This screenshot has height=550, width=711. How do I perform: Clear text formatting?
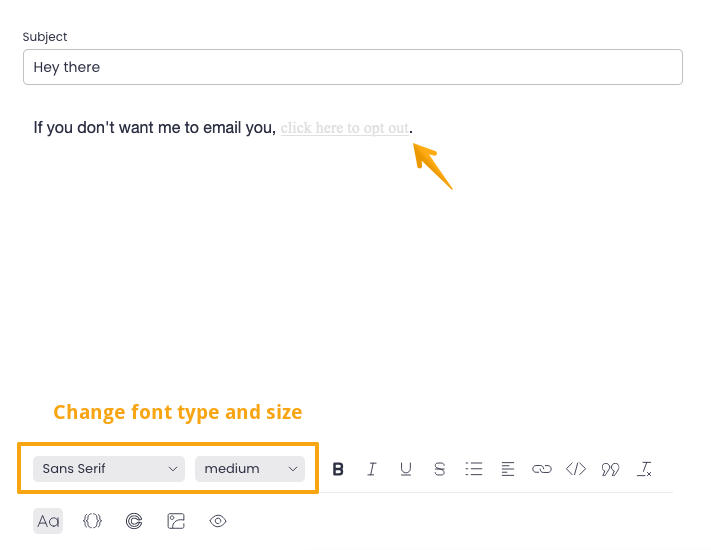(x=645, y=468)
